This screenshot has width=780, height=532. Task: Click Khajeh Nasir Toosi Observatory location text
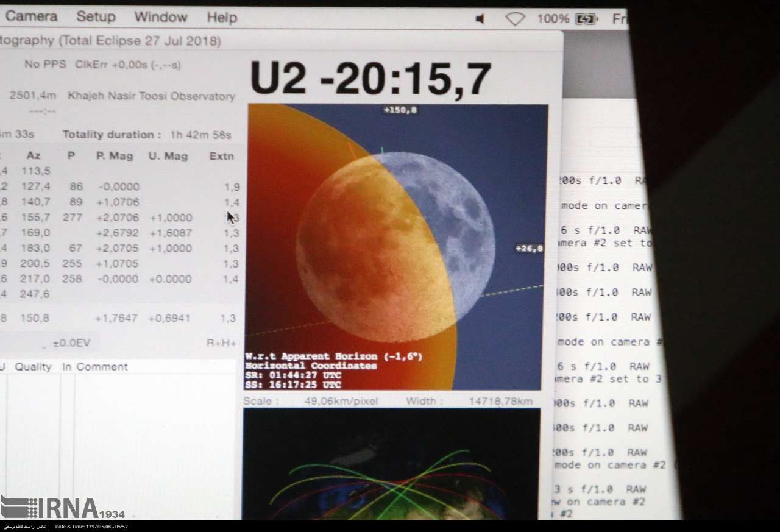pyautogui.click(x=151, y=96)
